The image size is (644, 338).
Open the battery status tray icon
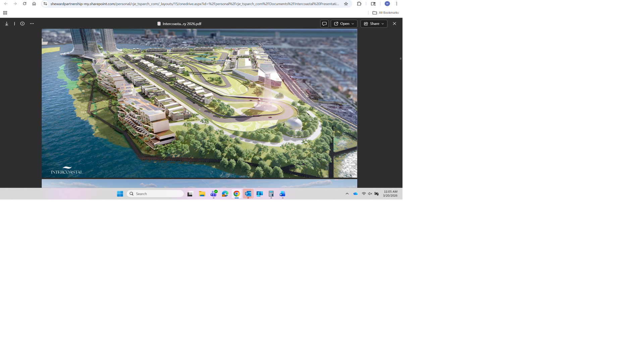coord(377,194)
